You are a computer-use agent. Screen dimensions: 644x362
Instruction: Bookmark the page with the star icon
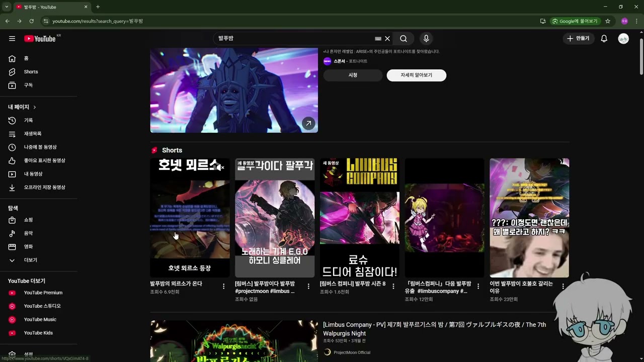tap(608, 21)
